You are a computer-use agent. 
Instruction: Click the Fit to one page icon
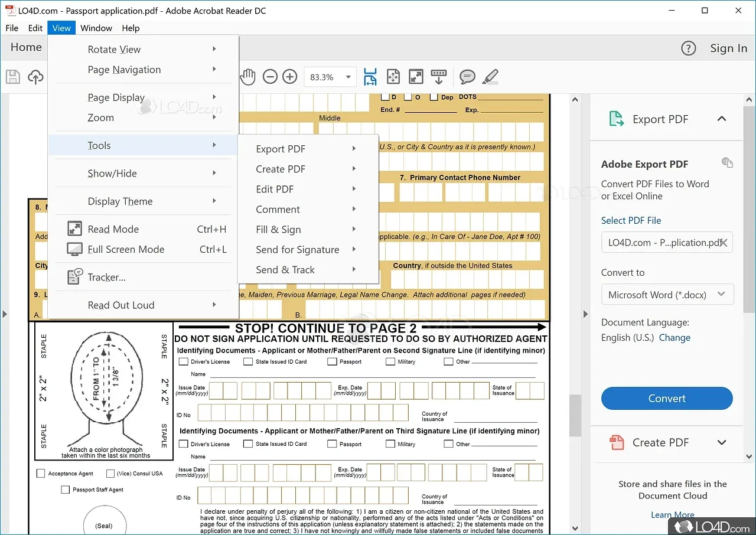click(x=393, y=77)
